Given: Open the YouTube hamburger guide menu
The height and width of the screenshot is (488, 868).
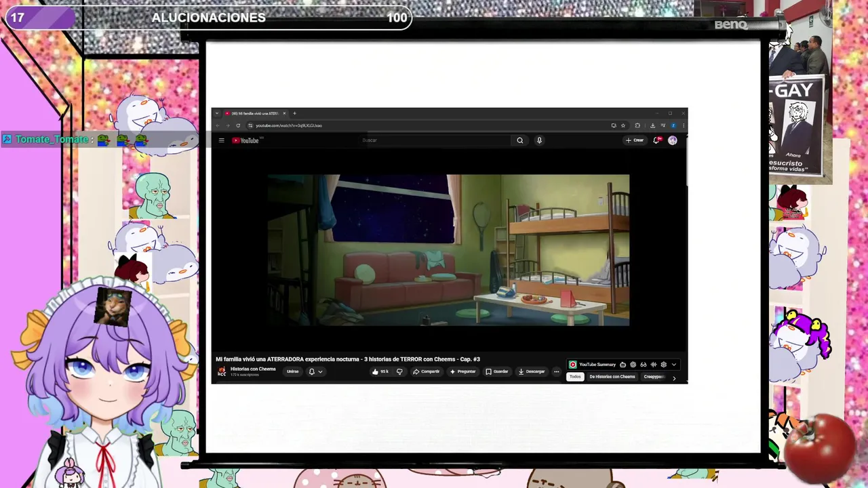Looking at the screenshot, I should 221,140.
